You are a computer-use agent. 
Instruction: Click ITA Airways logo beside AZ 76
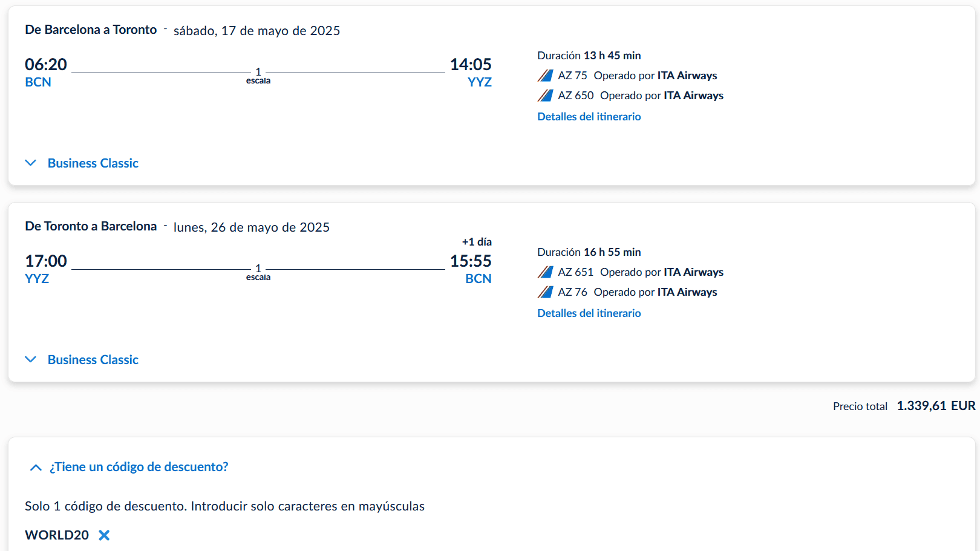(x=545, y=292)
